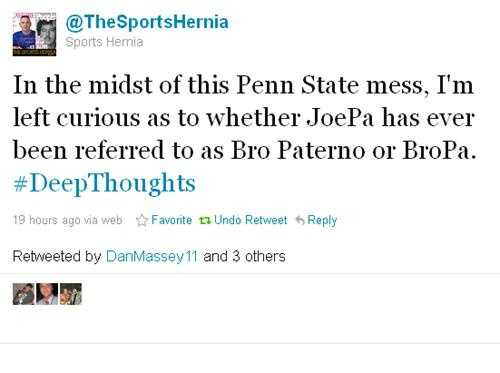Click the 19 hours ago timestamp
Screen dimensions: 500x373
tap(47, 220)
